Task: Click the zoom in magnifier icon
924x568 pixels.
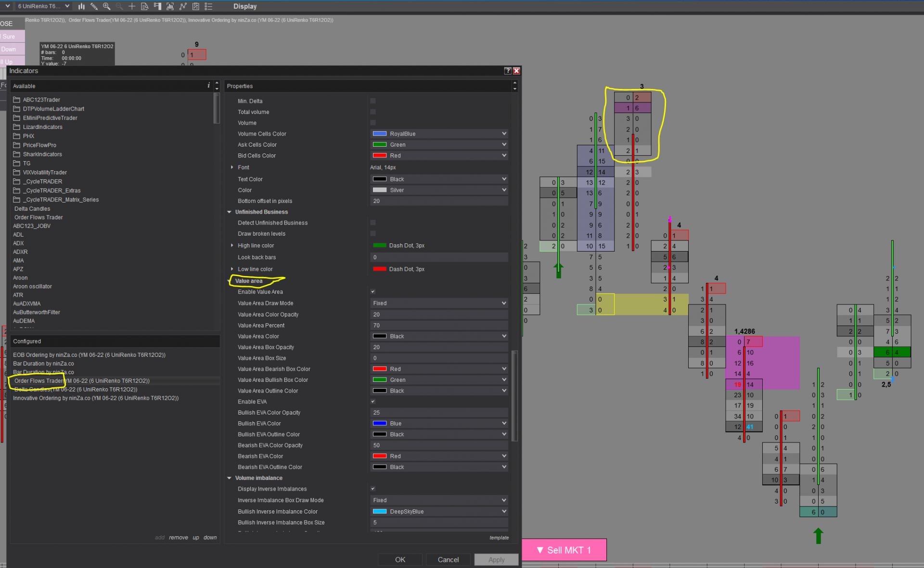Action: (x=106, y=6)
